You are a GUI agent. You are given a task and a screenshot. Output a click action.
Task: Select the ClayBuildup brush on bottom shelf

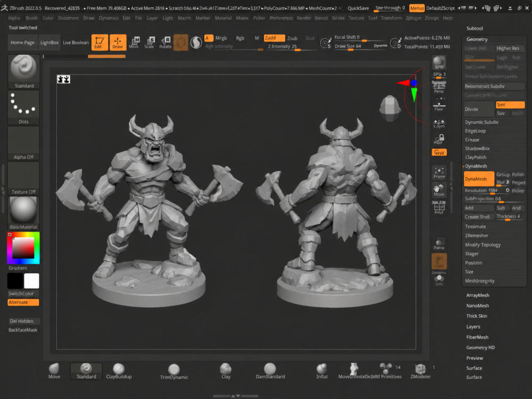[x=119, y=371]
